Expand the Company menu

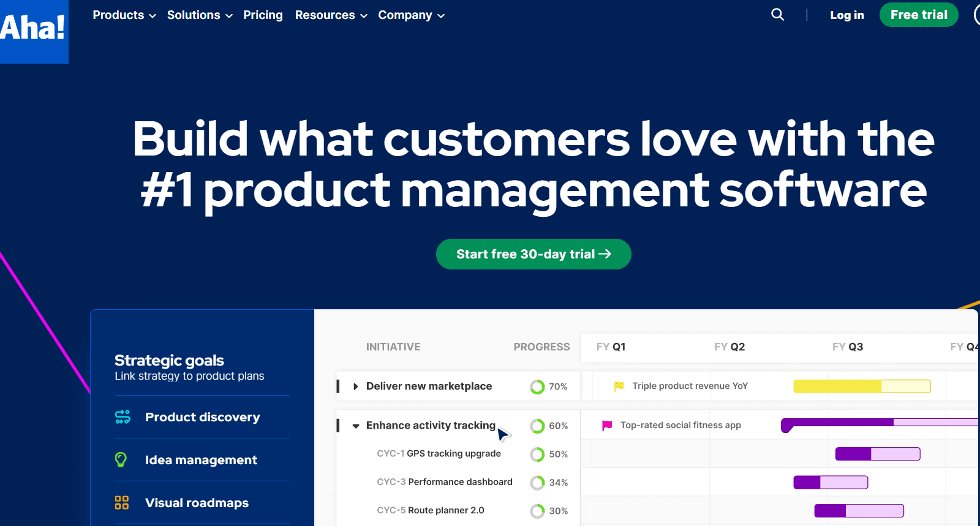(x=412, y=15)
